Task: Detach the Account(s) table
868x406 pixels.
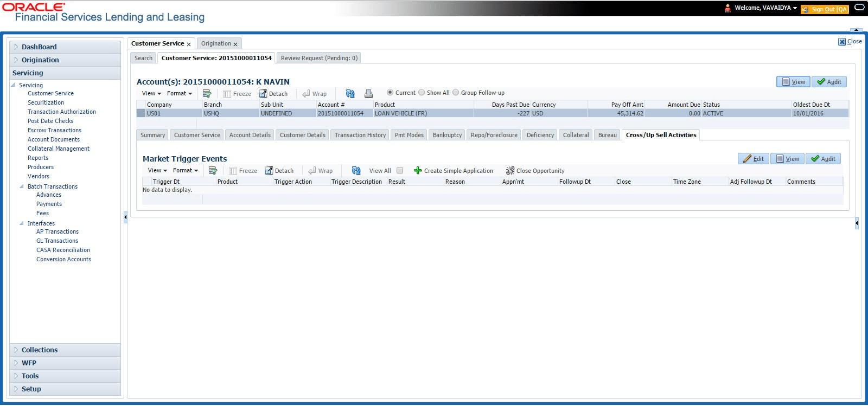Action: tap(273, 94)
